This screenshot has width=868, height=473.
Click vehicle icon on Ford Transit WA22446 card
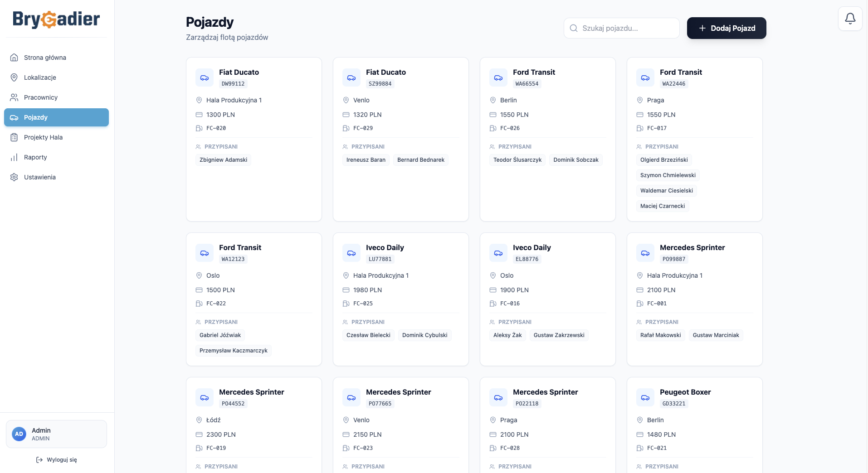tap(645, 77)
